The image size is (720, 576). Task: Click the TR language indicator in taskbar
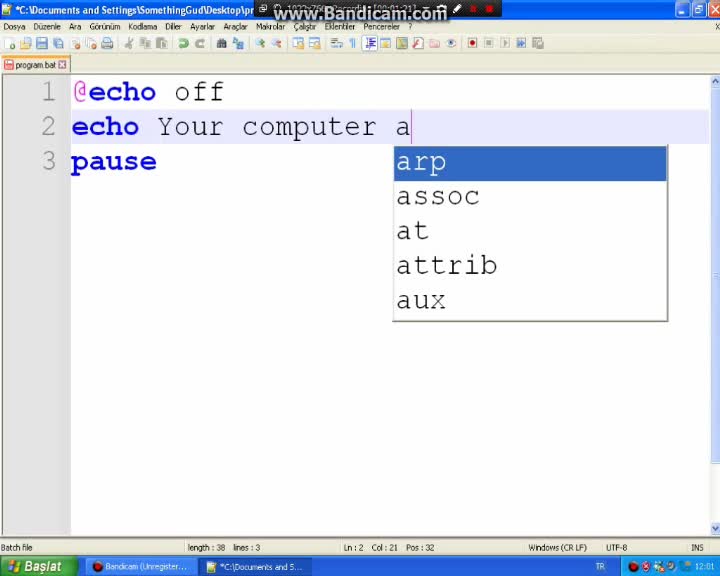[600, 566]
